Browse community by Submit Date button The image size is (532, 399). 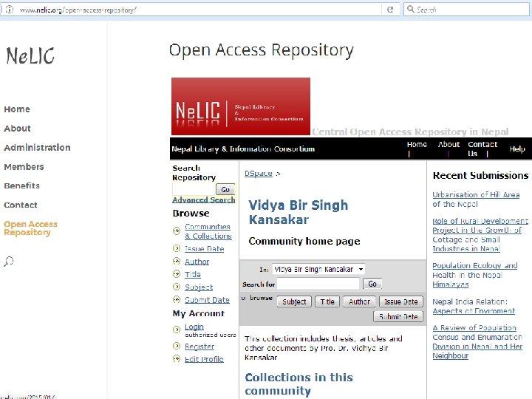click(x=398, y=316)
